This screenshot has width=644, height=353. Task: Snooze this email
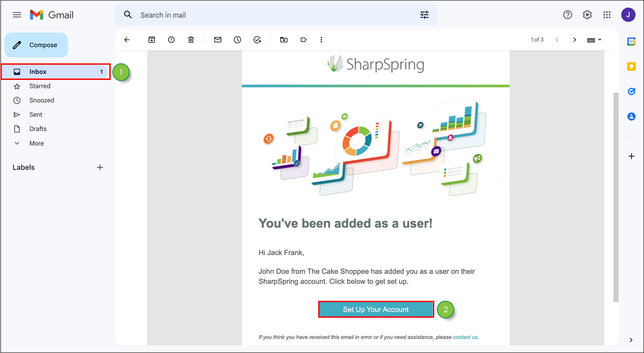[x=237, y=40]
